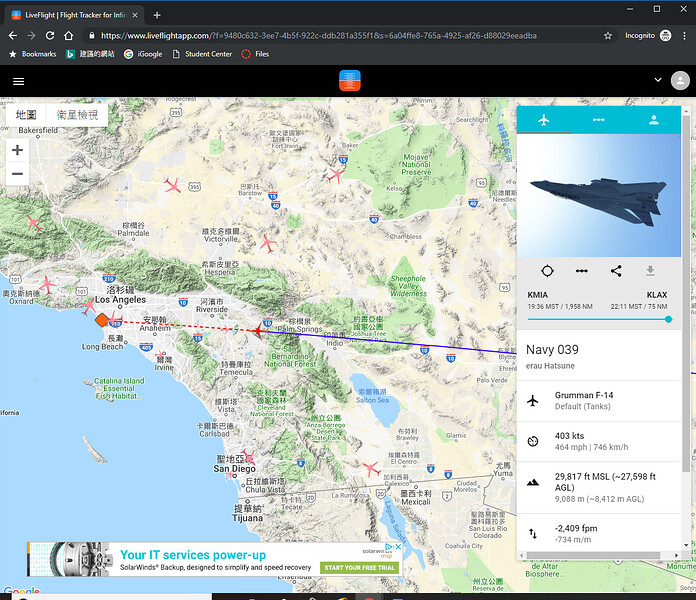This screenshot has width=696, height=600.
Task: Switch to map view (地圖)
Action: pos(26,115)
